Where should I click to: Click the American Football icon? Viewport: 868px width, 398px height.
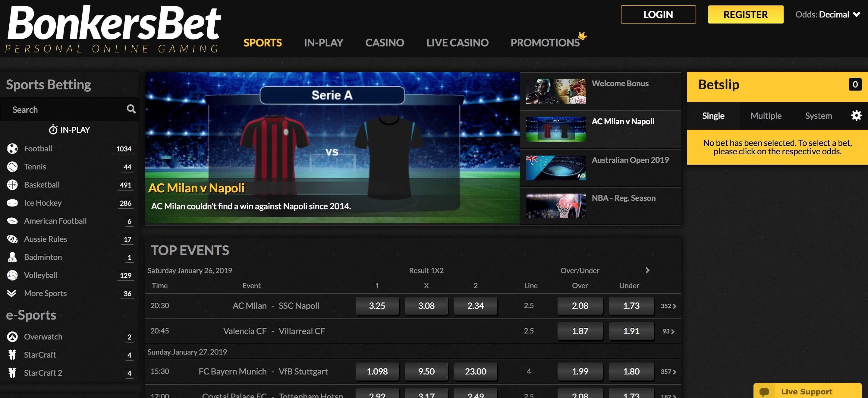click(12, 221)
